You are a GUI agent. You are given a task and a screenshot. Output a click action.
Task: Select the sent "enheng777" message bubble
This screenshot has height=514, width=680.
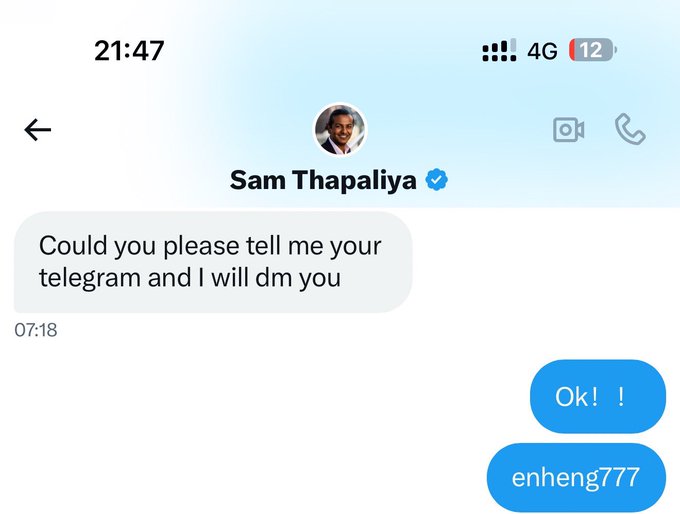click(x=576, y=477)
